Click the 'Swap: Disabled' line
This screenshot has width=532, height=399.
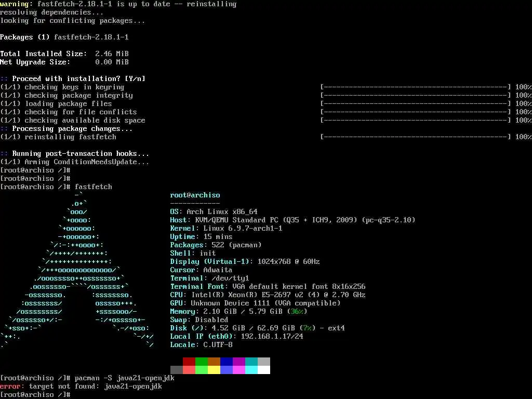click(199, 320)
